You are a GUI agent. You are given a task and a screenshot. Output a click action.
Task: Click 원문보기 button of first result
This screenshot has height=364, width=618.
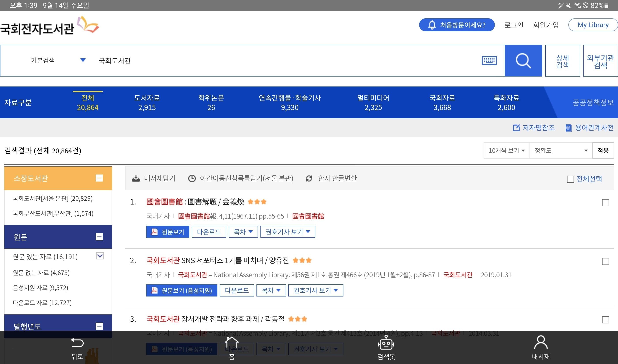coord(168,232)
